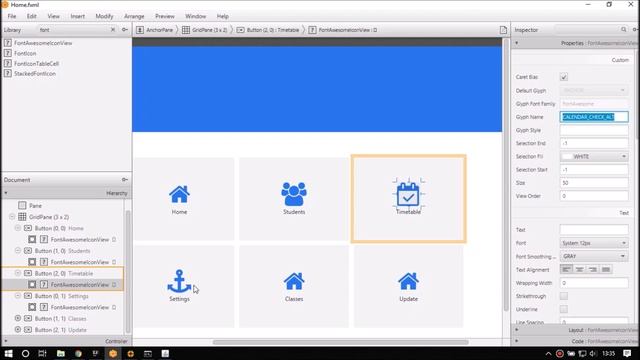Open the Font Smoothing GRAY dropdown
The width and height of the screenshot is (640, 360).
tap(594, 256)
